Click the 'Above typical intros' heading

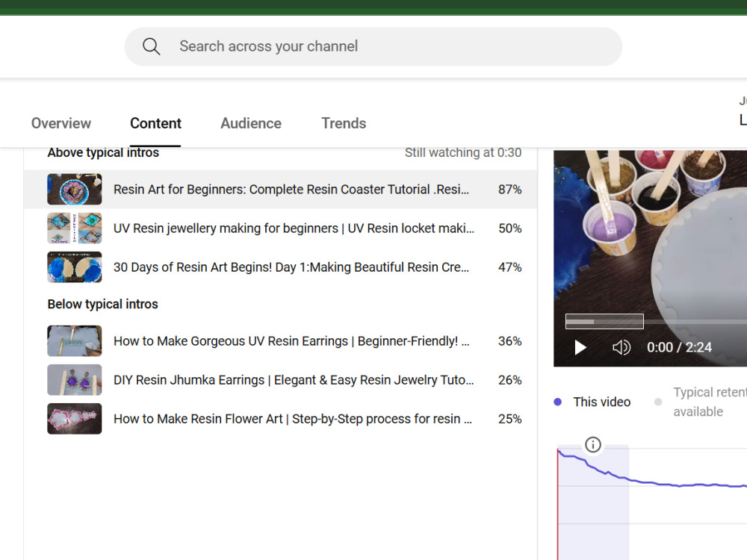click(103, 153)
